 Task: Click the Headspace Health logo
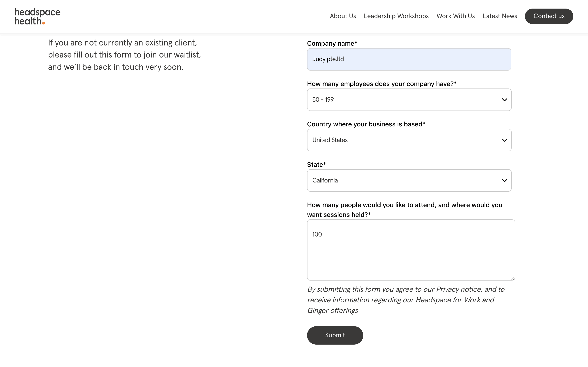37,16
